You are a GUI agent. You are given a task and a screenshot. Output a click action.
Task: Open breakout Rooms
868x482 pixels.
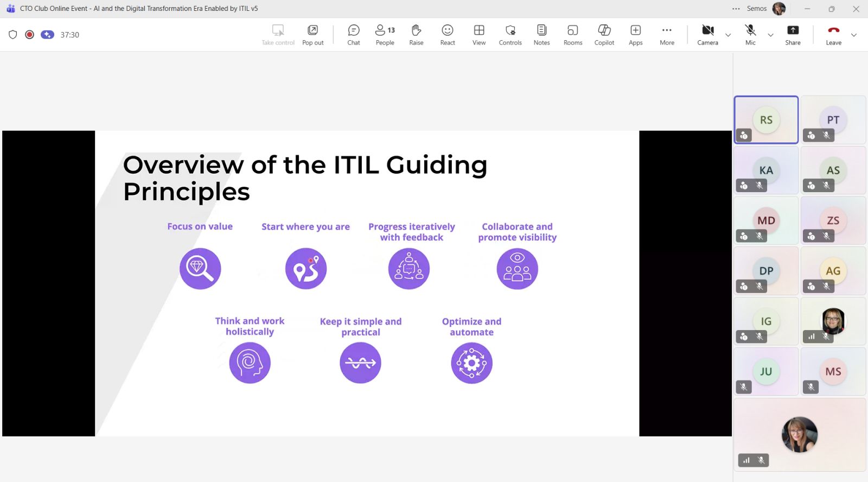tap(573, 35)
